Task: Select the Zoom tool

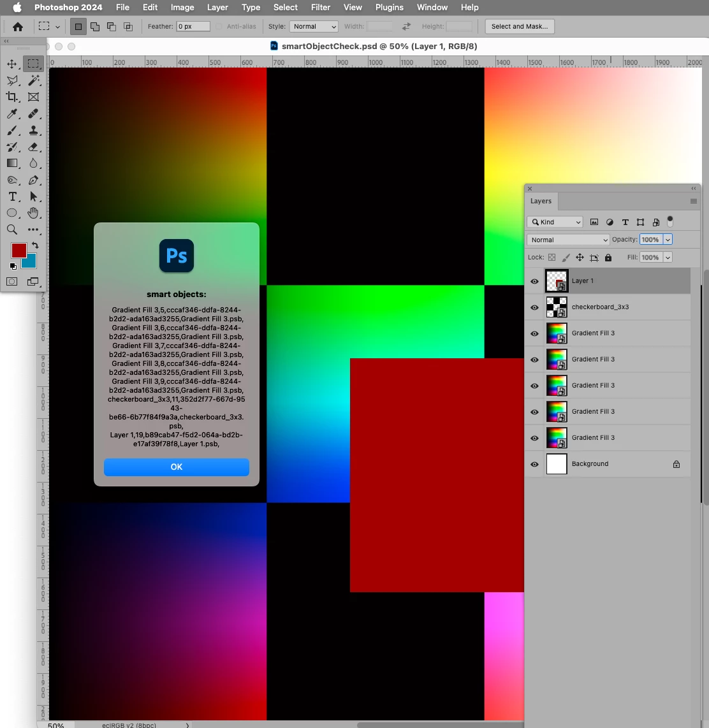Action: [12, 229]
